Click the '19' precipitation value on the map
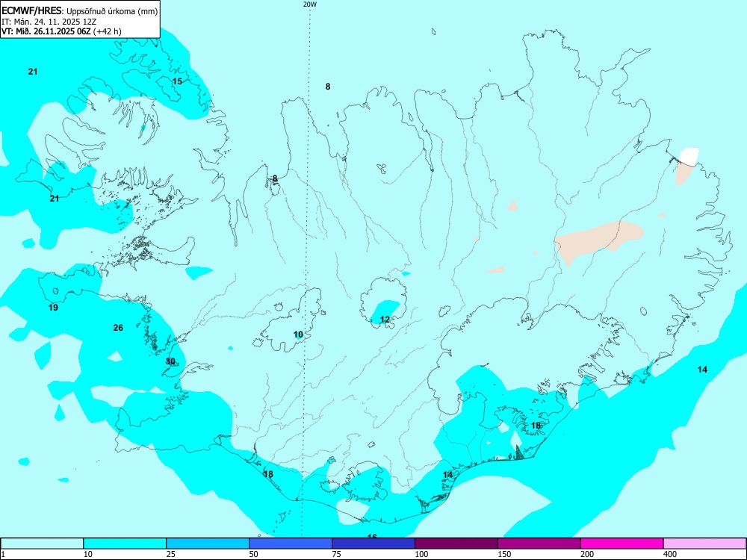Screen dimensions: 747x560 (x=53, y=308)
